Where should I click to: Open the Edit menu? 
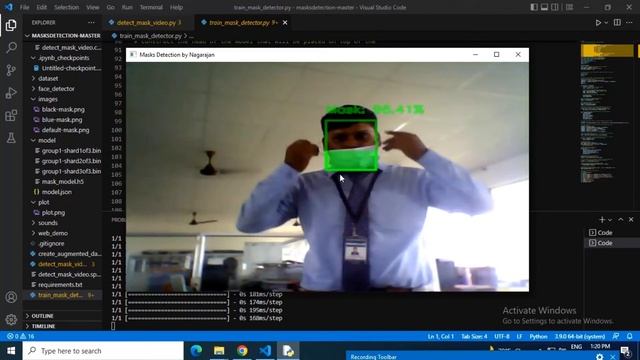(x=41, y=7)
